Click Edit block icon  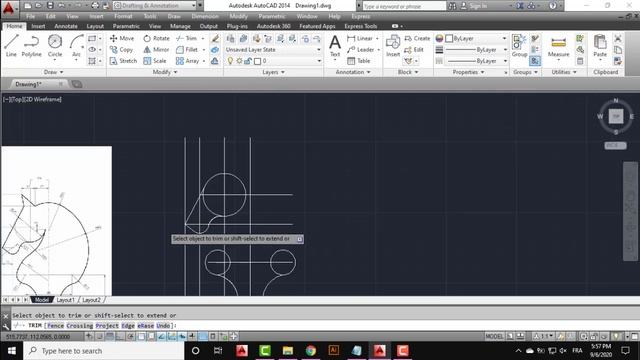[414, 49]
